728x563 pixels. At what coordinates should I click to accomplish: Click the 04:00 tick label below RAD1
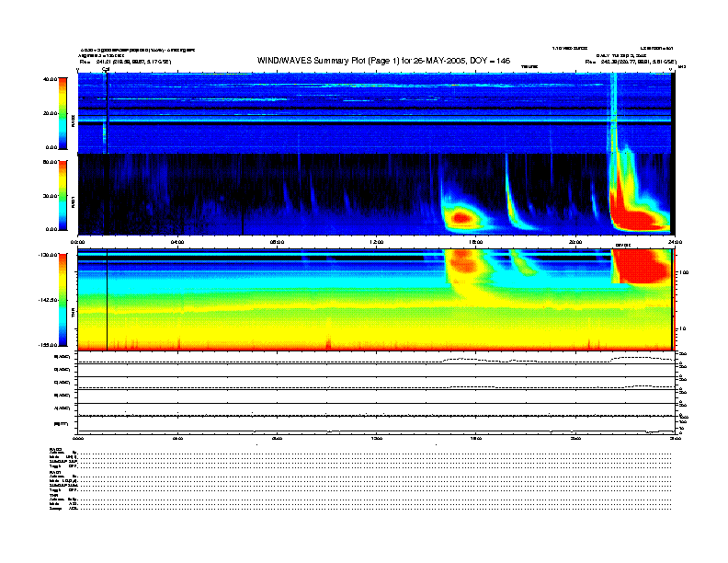177,242
